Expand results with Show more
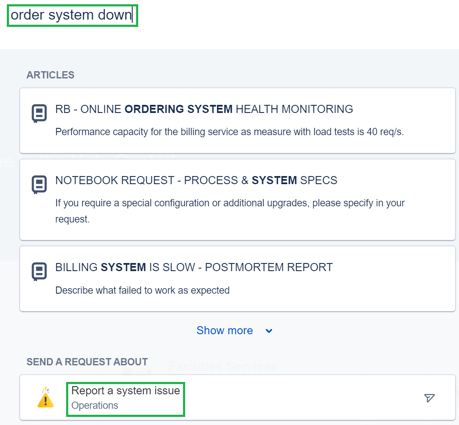Screen dimensions: 459x425 point(224,330)
